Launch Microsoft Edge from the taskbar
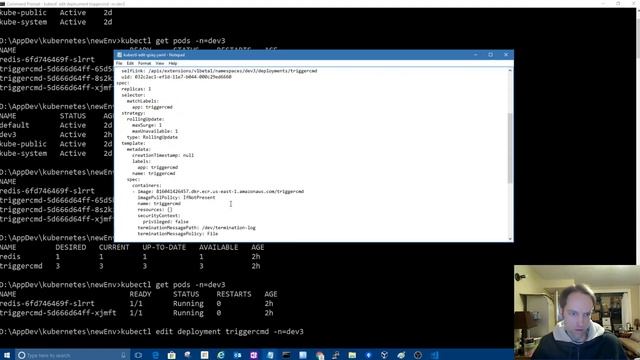The height and width of the screenshot is (360, 640). pos(155,355)
